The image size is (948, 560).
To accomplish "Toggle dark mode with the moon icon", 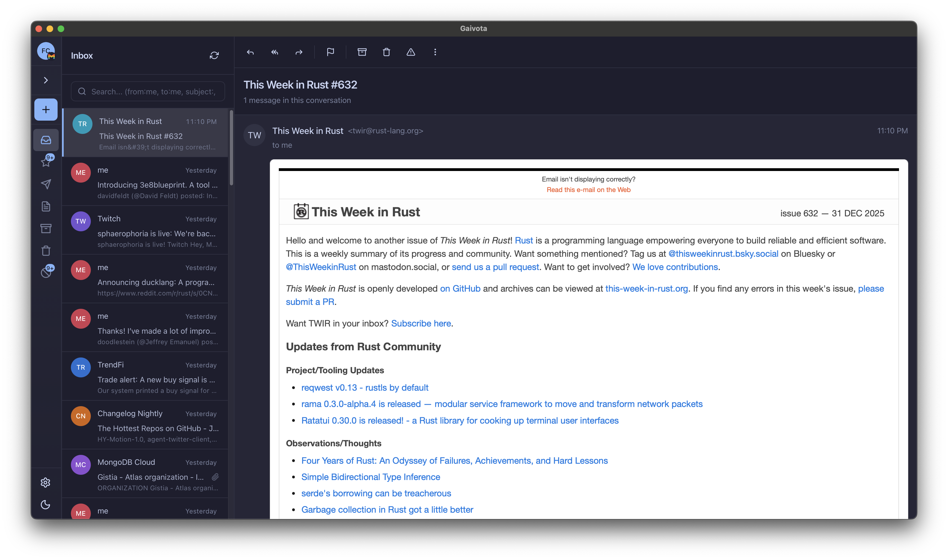I will (x=46, y=505).
